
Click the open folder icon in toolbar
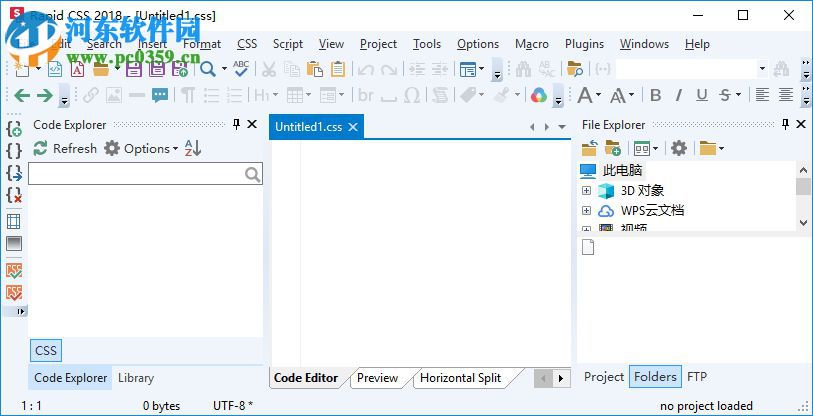tap(101, 68)
